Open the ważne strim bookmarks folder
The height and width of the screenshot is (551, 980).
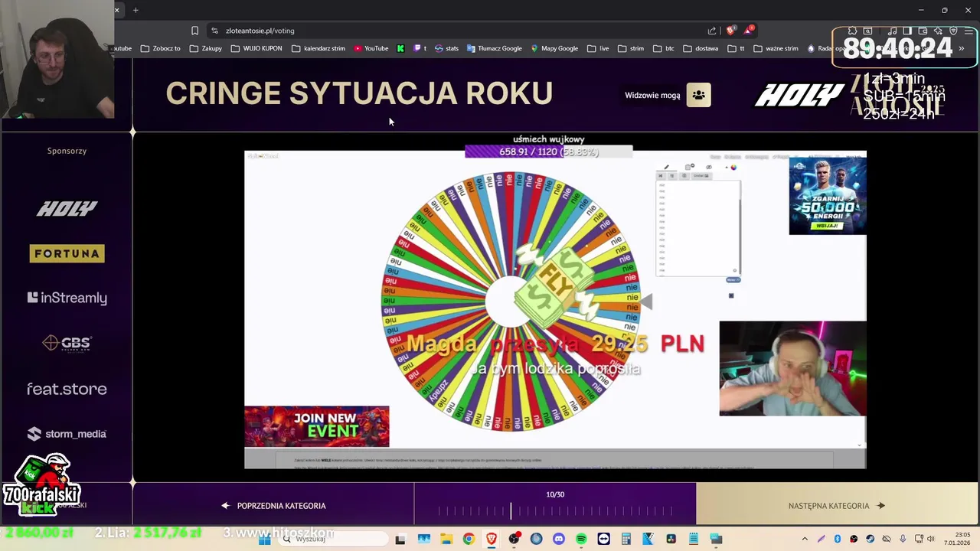[x=776, y=48]
